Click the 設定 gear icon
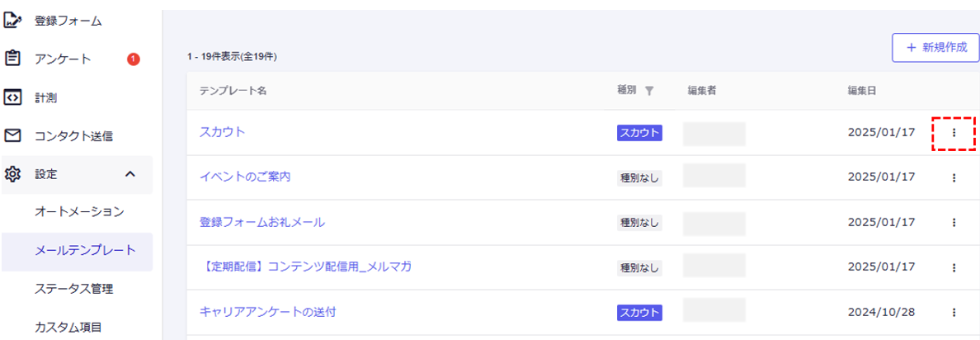The height and width of the screenshot is (340, 980). pyautogui.click(x=12, y=174)
